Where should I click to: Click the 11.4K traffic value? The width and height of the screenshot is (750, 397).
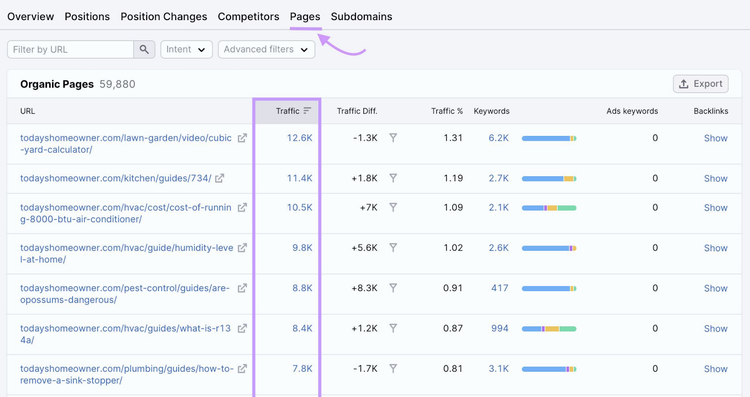point(299,178)
